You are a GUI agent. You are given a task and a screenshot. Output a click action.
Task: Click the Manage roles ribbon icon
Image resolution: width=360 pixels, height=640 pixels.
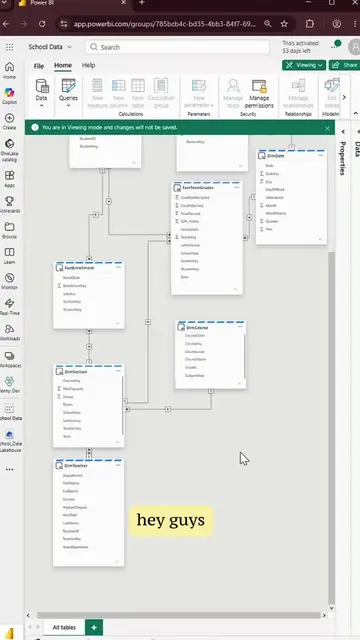(233, 94)
